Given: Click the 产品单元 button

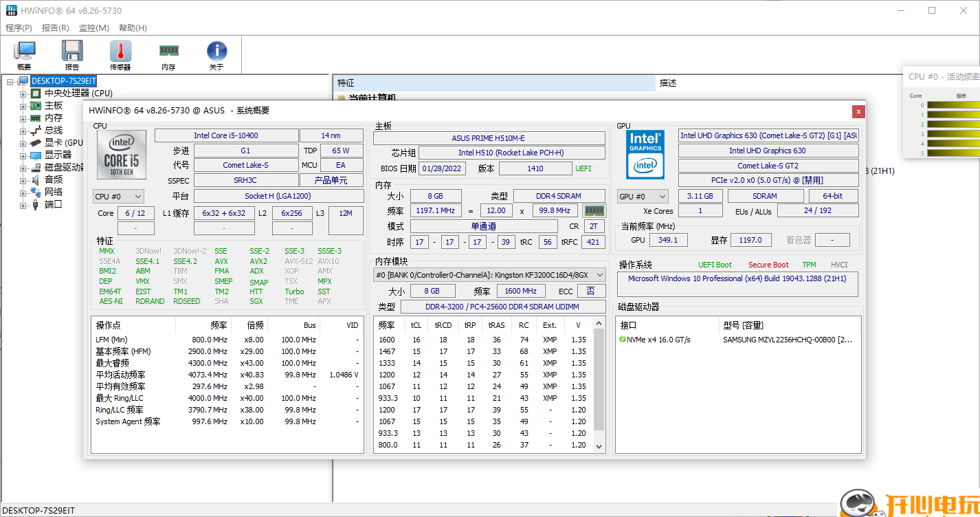Looking at the screenshot, I should click(x=331, y=180).
